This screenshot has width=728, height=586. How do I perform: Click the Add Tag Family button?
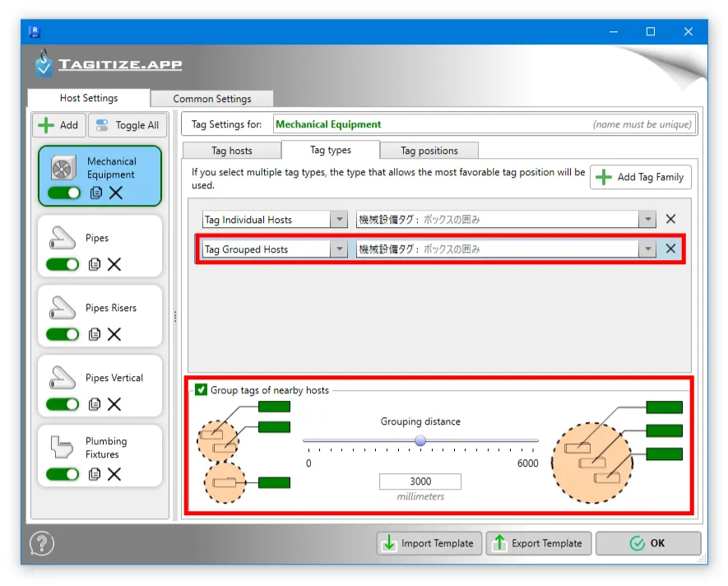click(641, 177)
